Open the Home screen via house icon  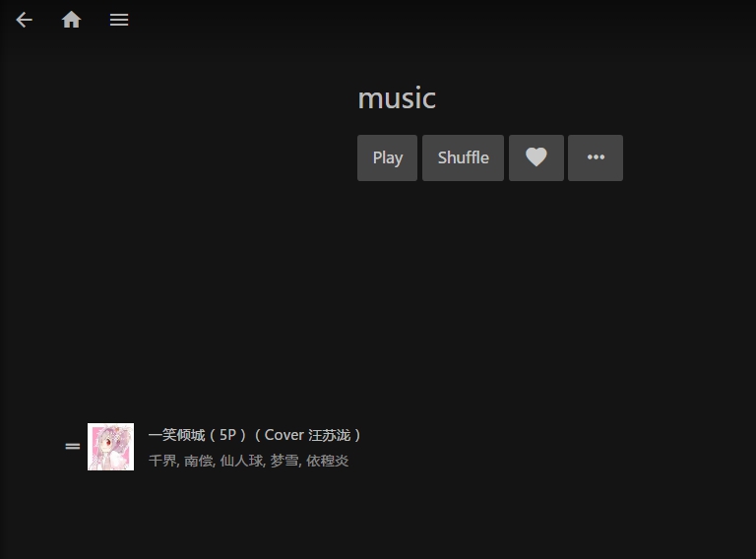(71, 20)
